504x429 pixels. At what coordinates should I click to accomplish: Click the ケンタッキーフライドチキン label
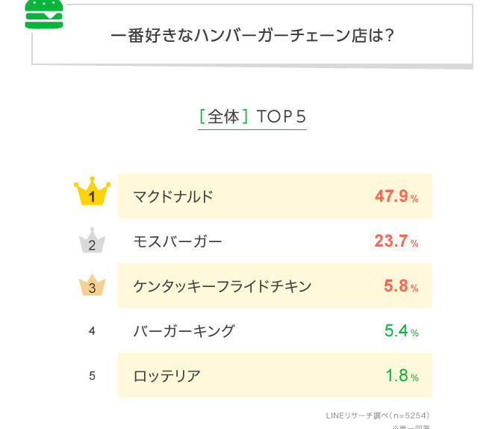(222, 286)
